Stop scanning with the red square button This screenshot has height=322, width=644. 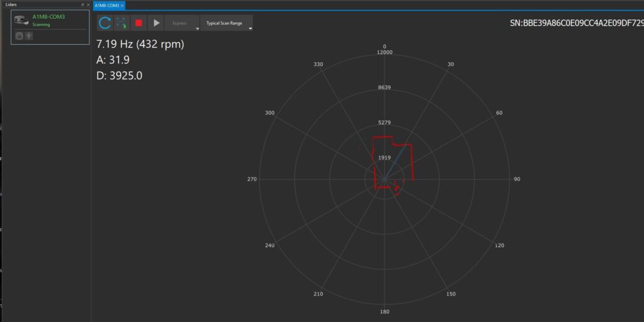click(139, 23)
